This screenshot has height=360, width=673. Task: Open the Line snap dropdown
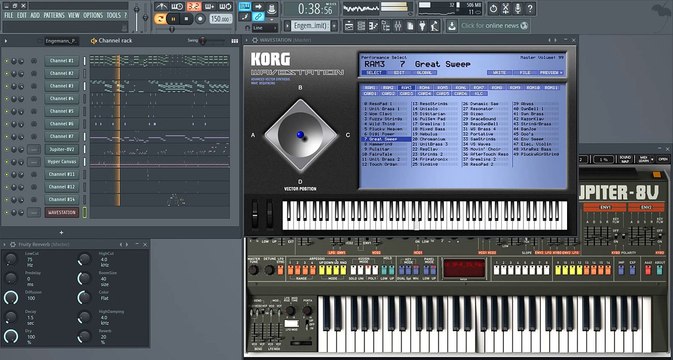265,28
